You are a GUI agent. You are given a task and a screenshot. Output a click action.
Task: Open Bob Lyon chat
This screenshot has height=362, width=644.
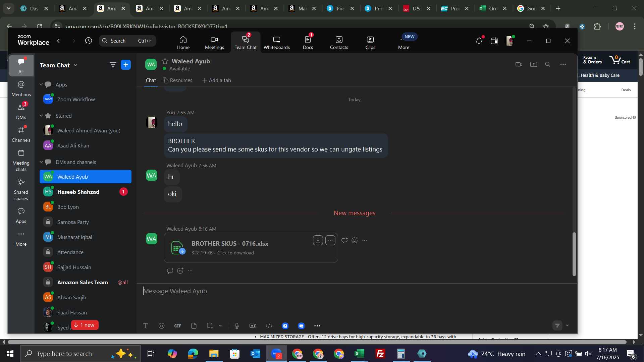click(86, 207)
